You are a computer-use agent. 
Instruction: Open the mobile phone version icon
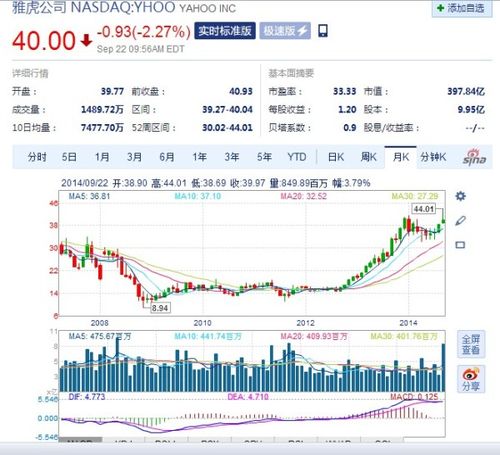(323, 31)
